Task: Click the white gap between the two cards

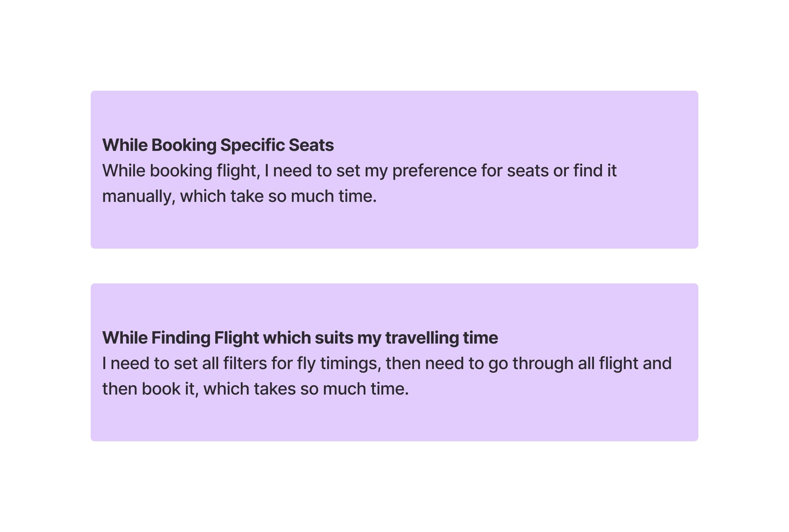Action: coord(394,266)
